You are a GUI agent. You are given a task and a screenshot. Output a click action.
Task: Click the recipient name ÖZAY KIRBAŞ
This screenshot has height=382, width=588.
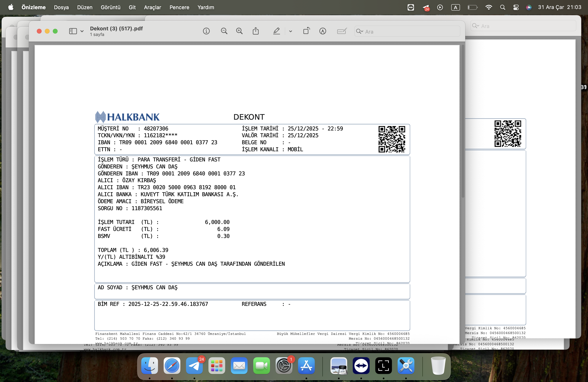tap(139, 180)
